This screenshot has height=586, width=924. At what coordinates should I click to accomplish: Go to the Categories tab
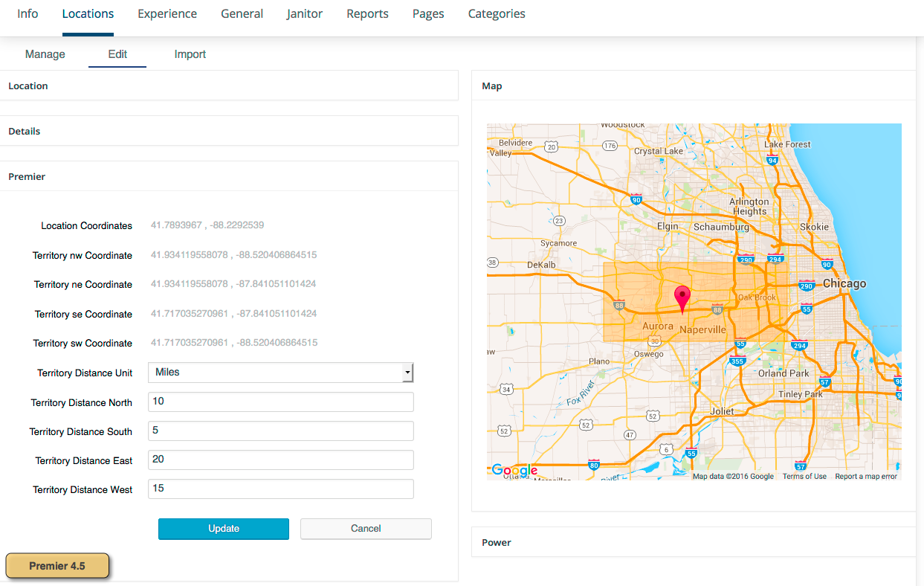pos(497,14)
